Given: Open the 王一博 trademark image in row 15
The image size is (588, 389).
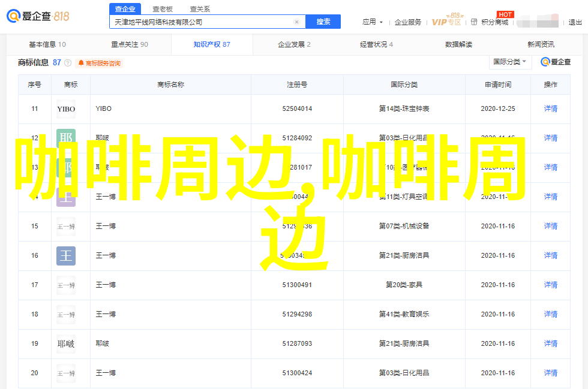Looking at the screenshot, I should pyautogui.click(x=66, y=227).
